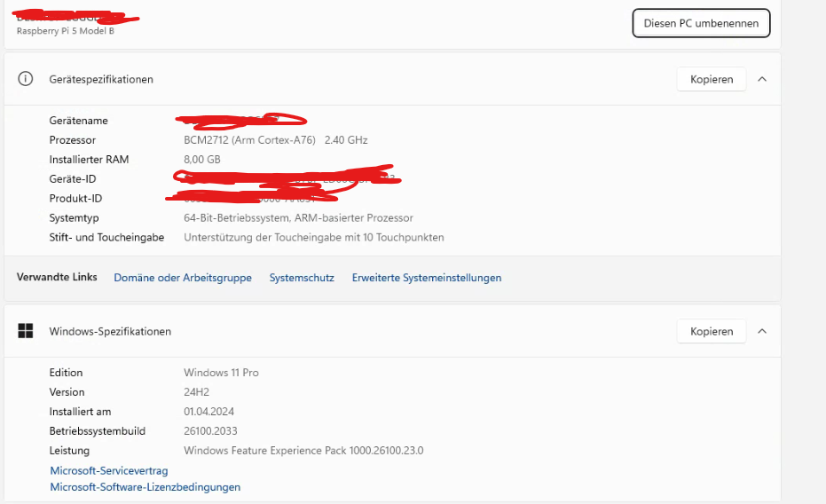Click the Toucheingabe mit 10 Touchpunkten value

coord(314,238)
